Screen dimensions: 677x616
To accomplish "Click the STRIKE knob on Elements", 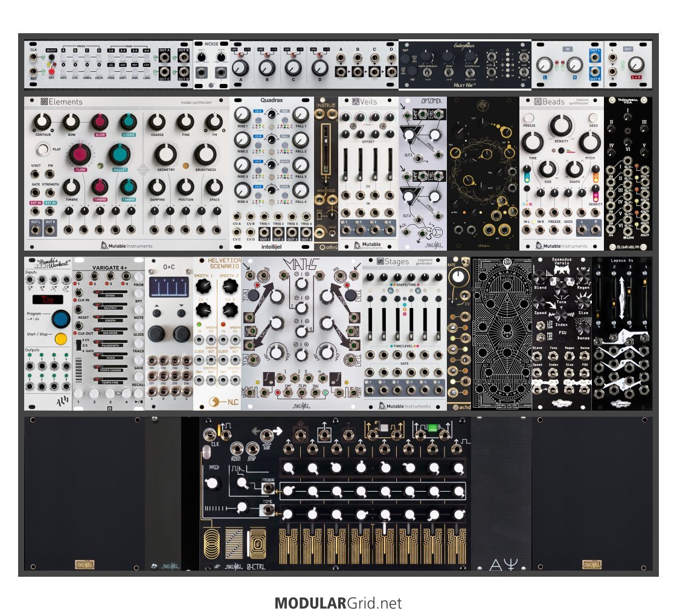I will [x=128, y=123].
